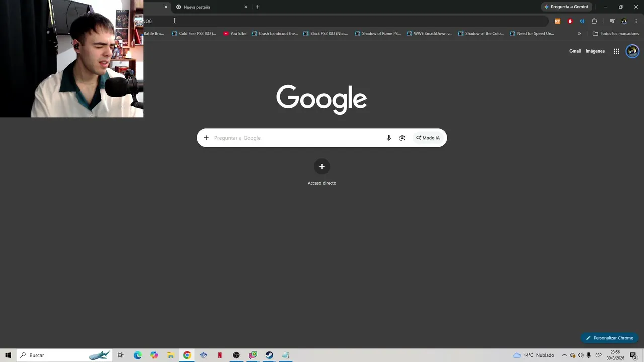Open the notification center icon
This screenshot has width=644, height=362.
click(x=634, y=355)
